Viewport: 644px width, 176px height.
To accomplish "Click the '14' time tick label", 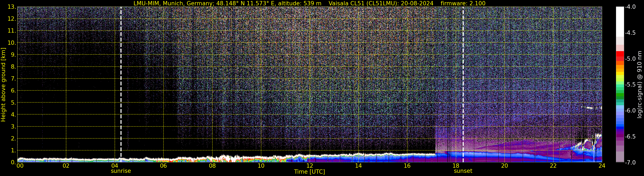I will point(358,166).
